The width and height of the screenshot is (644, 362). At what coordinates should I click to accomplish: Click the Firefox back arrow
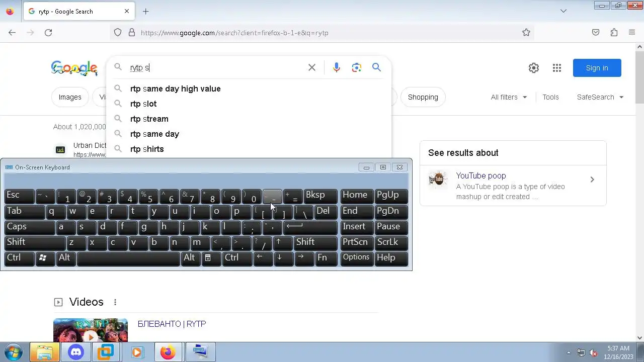click(12, 33)
